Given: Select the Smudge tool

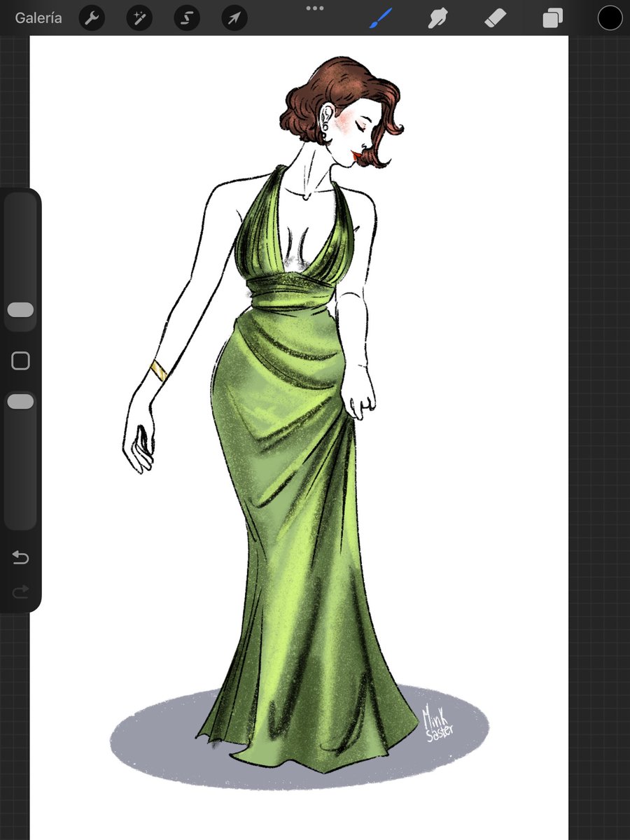Looking at the screenshot, I should point(438,18).
